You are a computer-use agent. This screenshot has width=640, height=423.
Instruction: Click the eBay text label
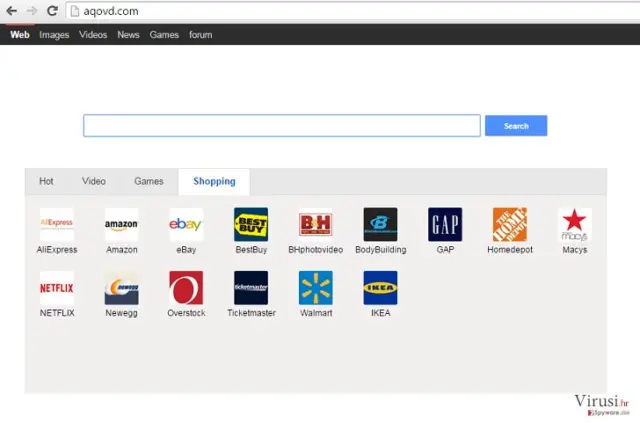(x=186, y=249)
